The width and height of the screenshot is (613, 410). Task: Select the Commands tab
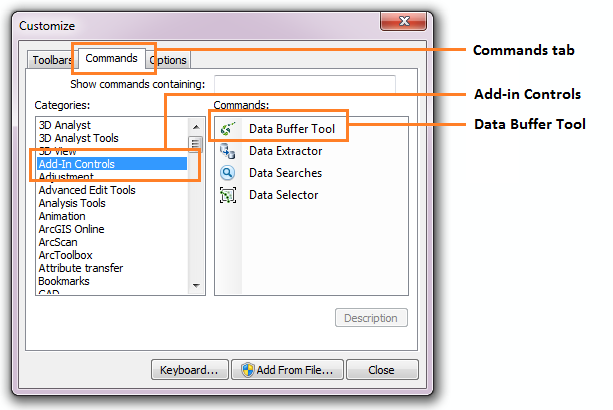click(x=111, y=58)
